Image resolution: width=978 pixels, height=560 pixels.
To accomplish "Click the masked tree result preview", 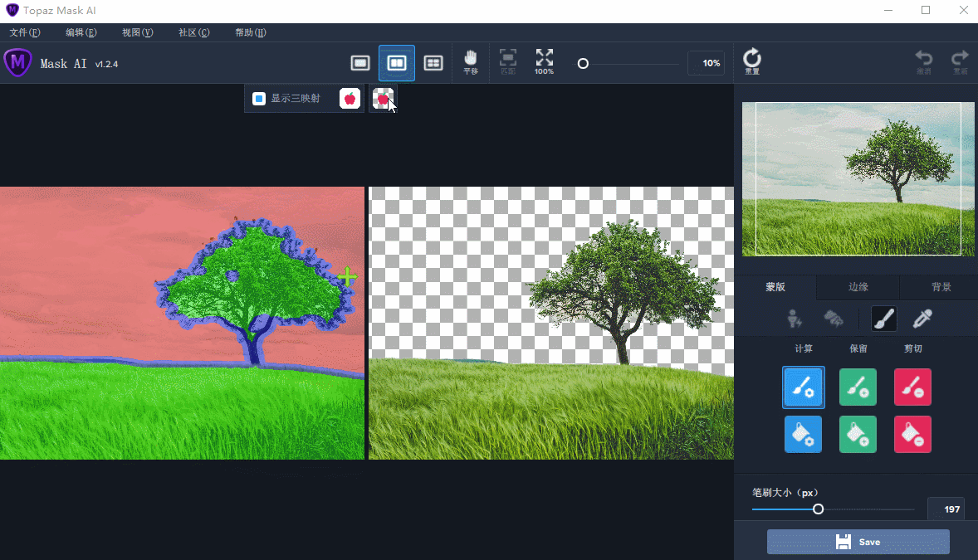I will [550, 323].
